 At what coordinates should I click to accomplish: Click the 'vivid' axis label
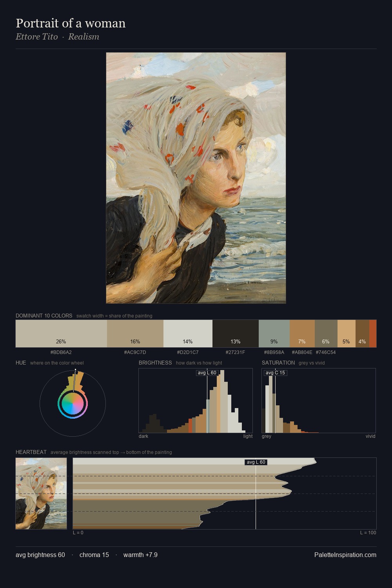[x=370, y=436]
